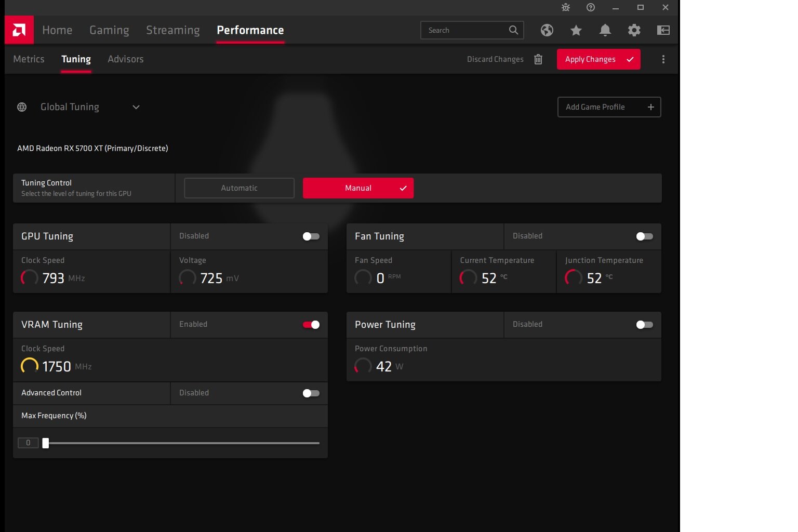Open favorites star icon
This screenshot has height=532, width=798.
[x=576, y=30]
